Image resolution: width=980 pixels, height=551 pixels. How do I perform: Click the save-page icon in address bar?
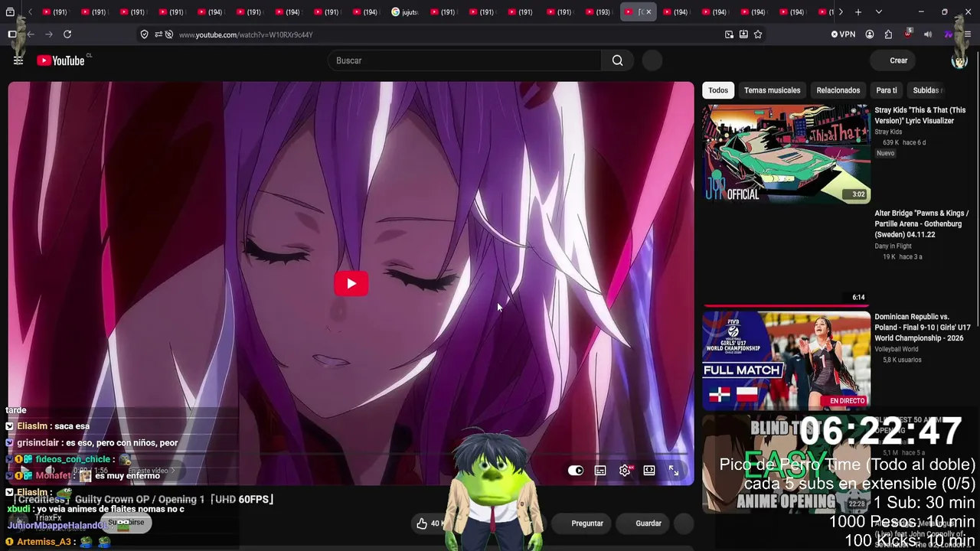pyautogui.click(x=743, y=34)
